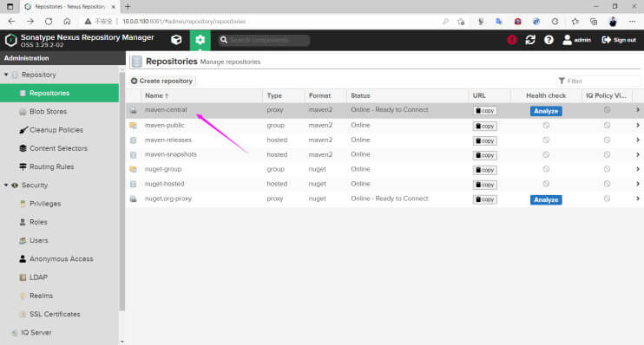Select the nuget-group repository name
Screen dimensions: 644x345
click(163, 169)
